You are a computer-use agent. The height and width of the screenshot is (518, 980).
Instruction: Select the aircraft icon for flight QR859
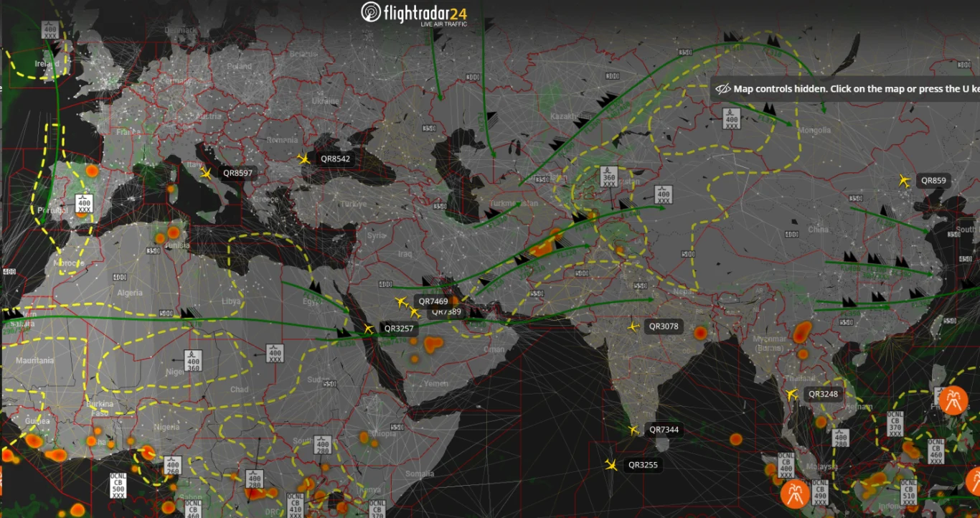(904, 181)
